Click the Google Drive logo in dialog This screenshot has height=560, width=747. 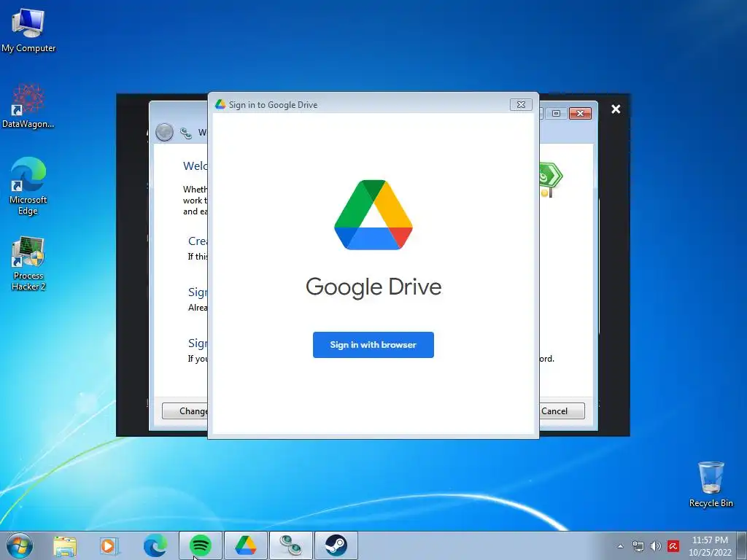click(x=373, y=215)
